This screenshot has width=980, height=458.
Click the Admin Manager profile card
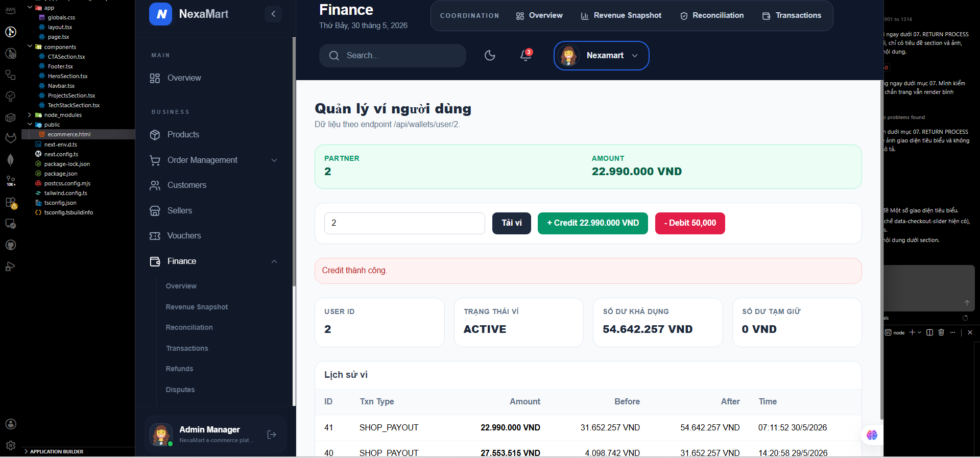click(215, 435)
